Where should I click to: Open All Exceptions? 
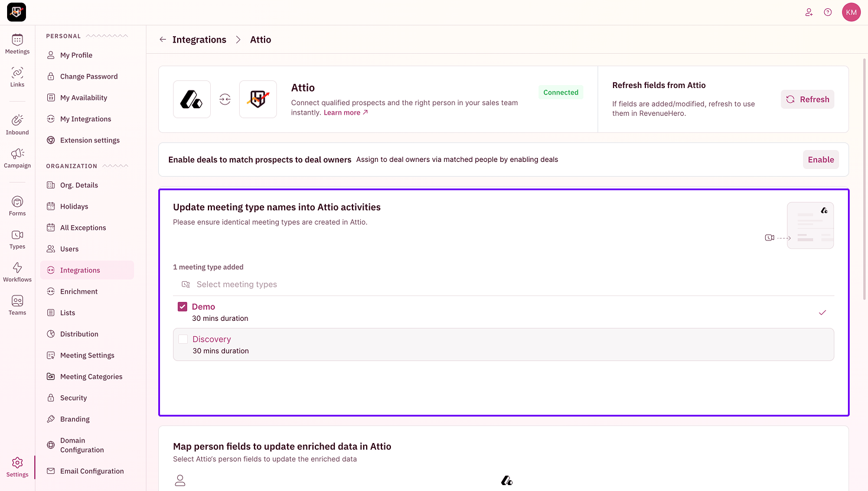click(x=87, y=227)
